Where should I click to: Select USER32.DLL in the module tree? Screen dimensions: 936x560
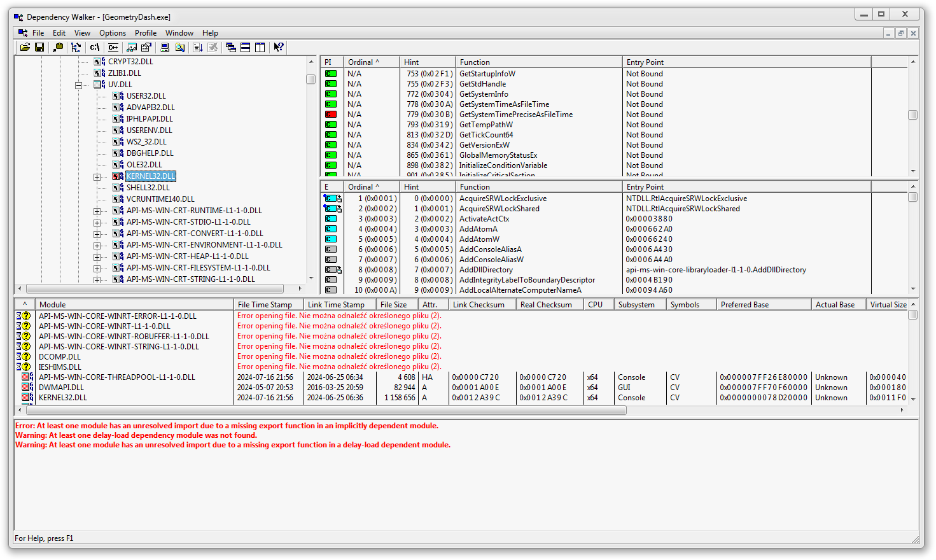[146, 96]
